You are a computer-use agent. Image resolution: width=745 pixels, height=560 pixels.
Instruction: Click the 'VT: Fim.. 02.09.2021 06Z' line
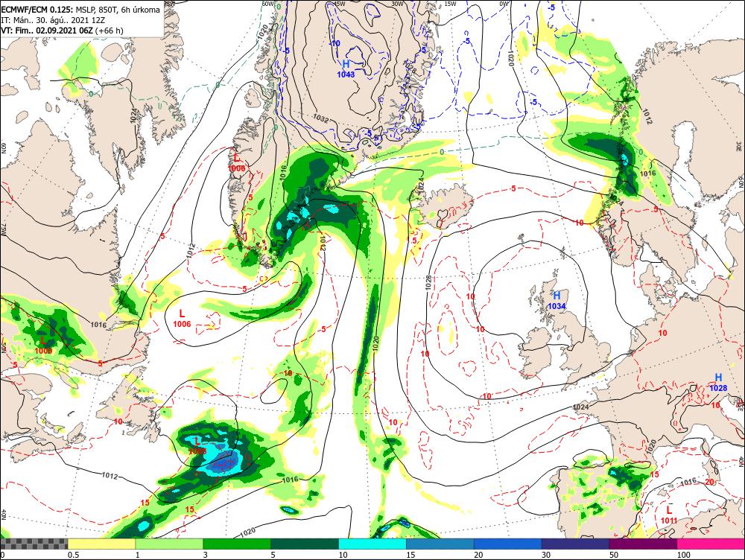tap(62, 31)
